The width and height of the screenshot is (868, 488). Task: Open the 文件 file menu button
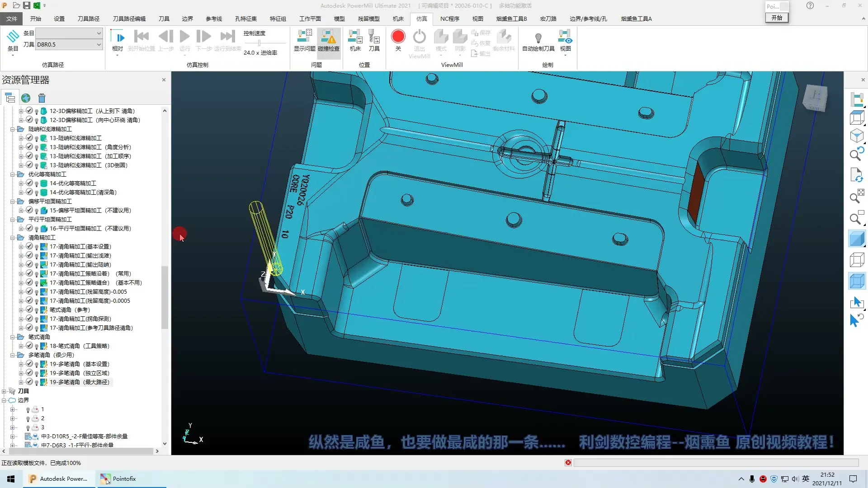[12, 19]
